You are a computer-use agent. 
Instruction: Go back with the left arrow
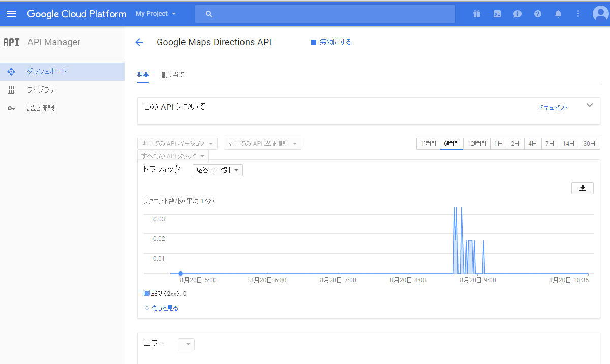[139, 42]
